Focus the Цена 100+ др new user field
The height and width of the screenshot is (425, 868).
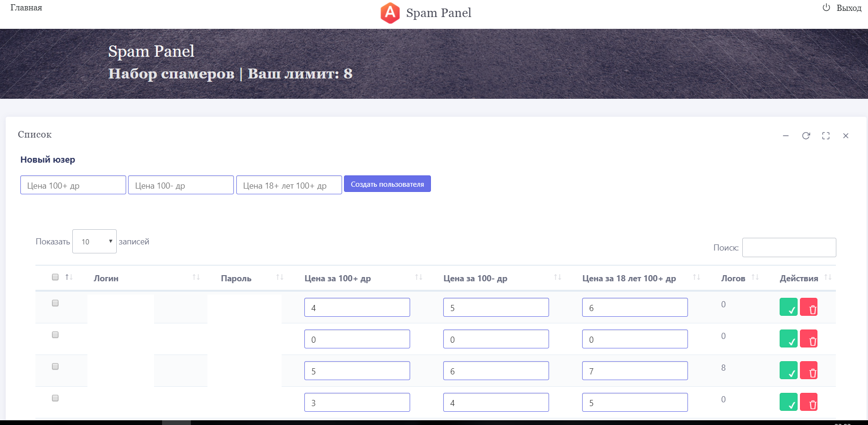[x=73, y=185]
